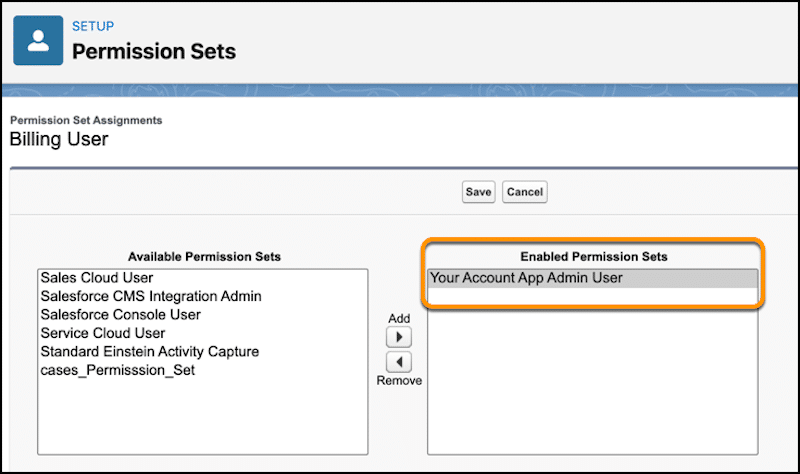Select cases_Permisssion_Set in available list
800x474 pixels.
(203, 370)
